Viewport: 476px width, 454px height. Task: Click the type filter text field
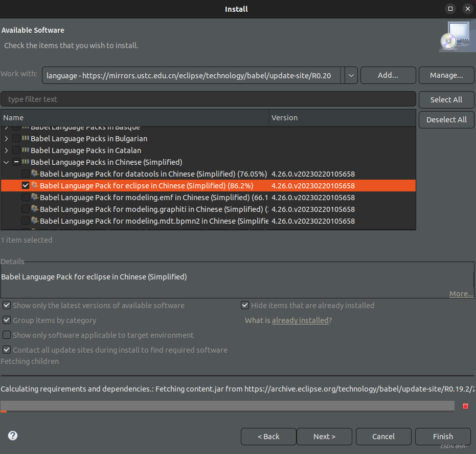[205, 99]
